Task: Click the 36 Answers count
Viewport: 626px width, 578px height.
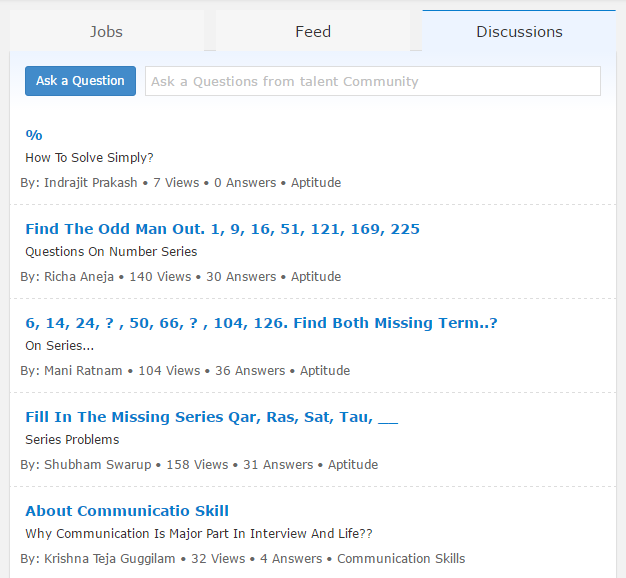Action: pyautogui.click(x=250, y=371)
